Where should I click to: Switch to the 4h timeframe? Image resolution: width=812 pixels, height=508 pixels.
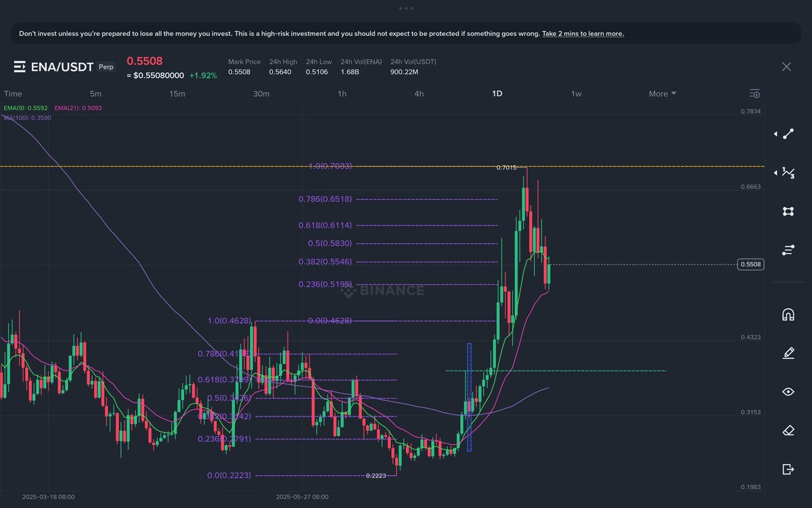tap(419, 93)
